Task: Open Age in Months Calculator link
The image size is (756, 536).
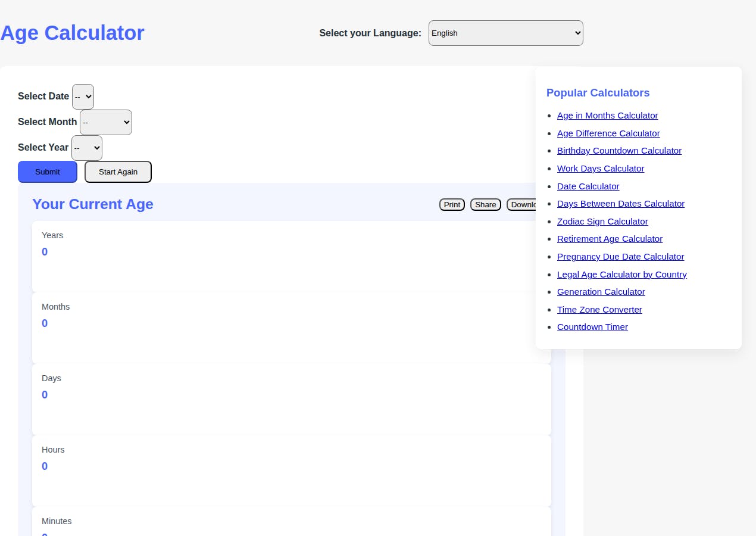Action: pos(607,116)
